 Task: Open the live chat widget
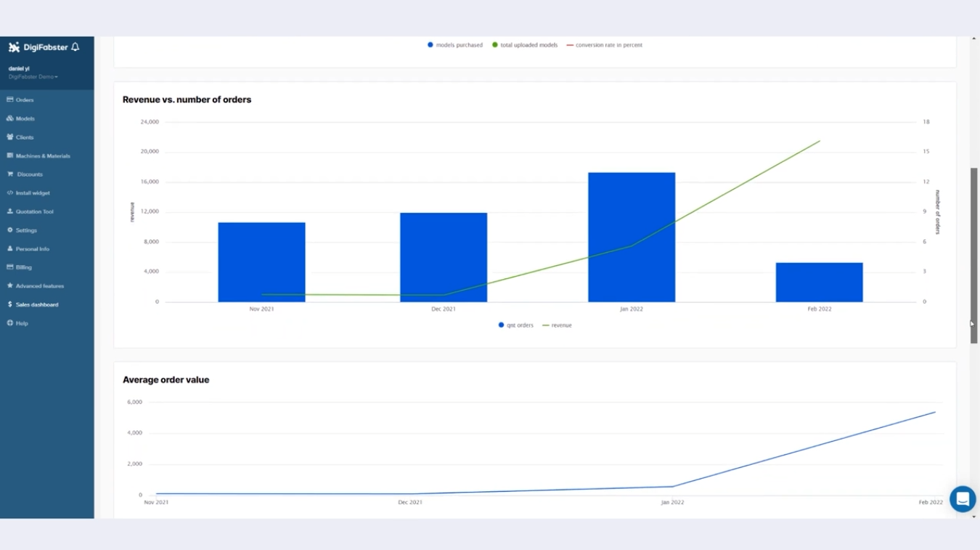[x=963, y=499]
